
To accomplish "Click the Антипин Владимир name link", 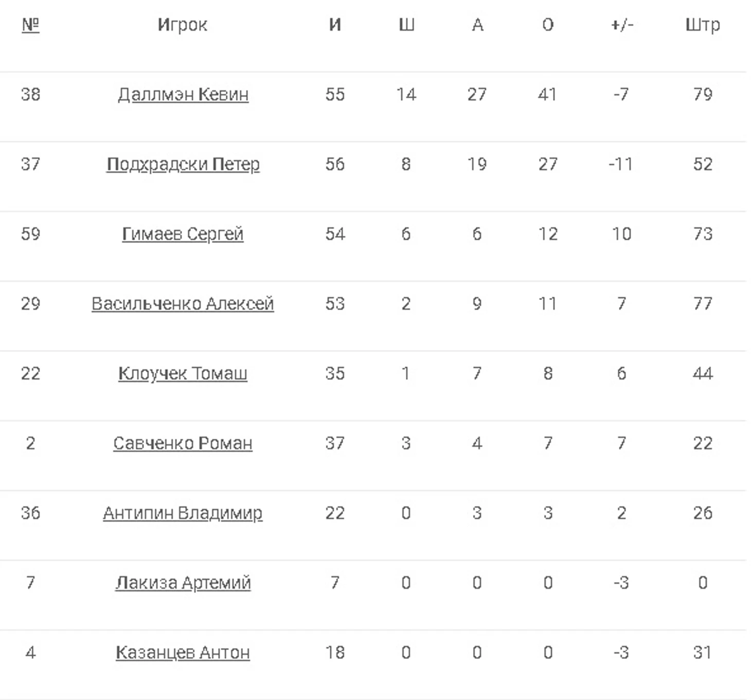I will pos(183,513).
